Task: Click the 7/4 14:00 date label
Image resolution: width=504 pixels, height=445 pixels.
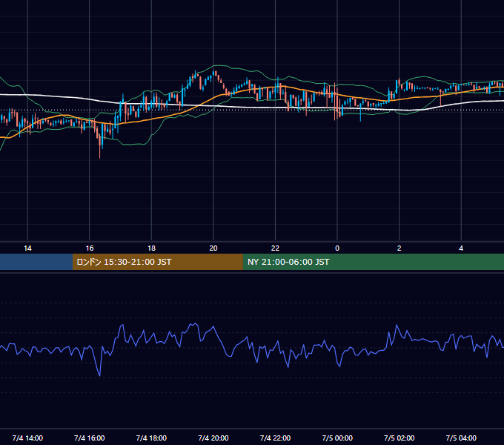Action: coord(27,438)
